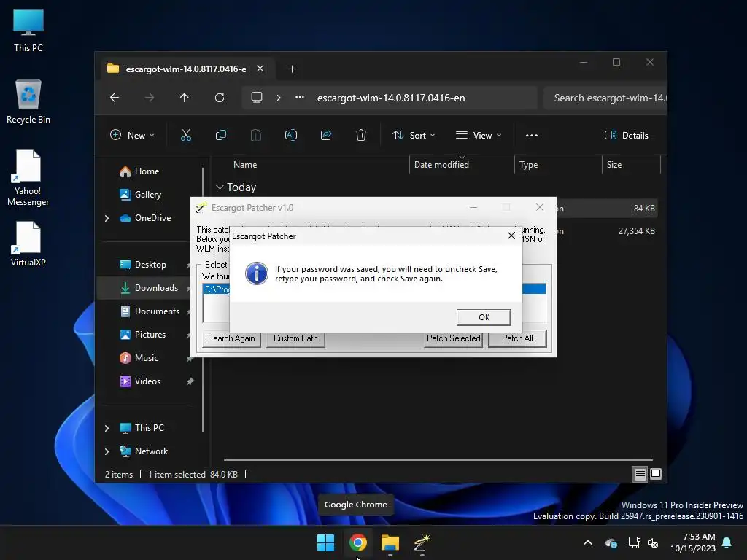The width and height of the screenshot is (747, 560).
Task: Open the New dropdown in File Explorer
Action: click(132, 135)
